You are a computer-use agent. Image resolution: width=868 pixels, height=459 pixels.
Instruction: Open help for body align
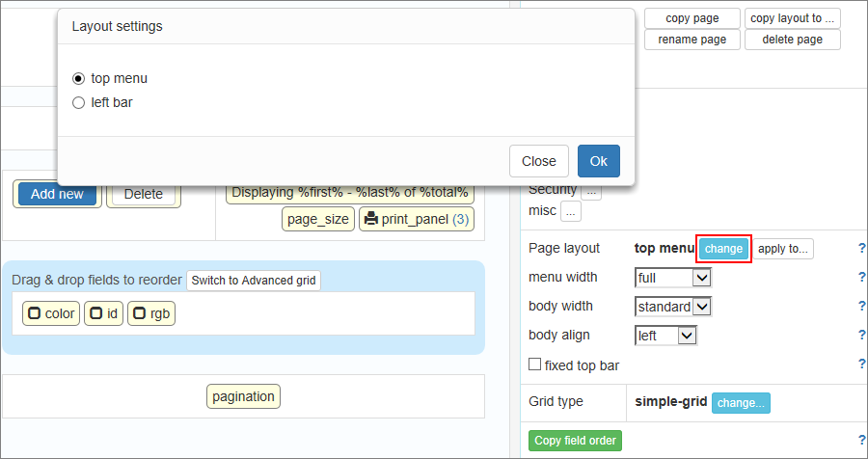click(x=861, y=336)
